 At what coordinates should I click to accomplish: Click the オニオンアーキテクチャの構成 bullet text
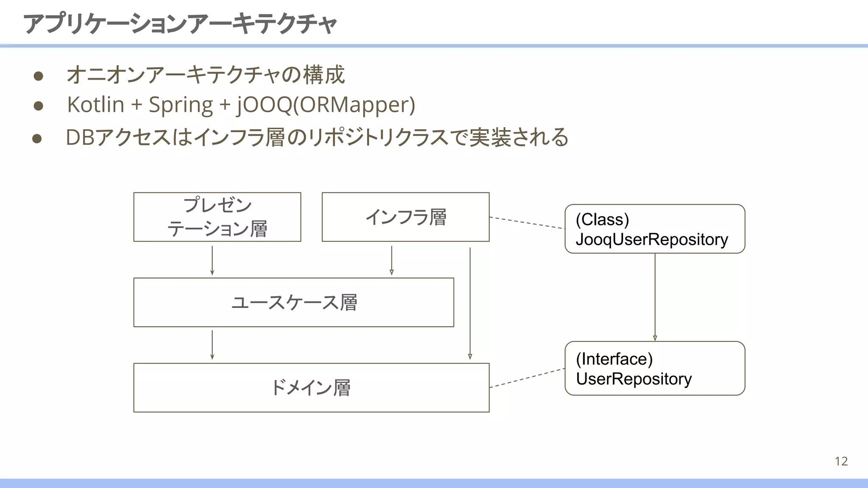point(206,75)
